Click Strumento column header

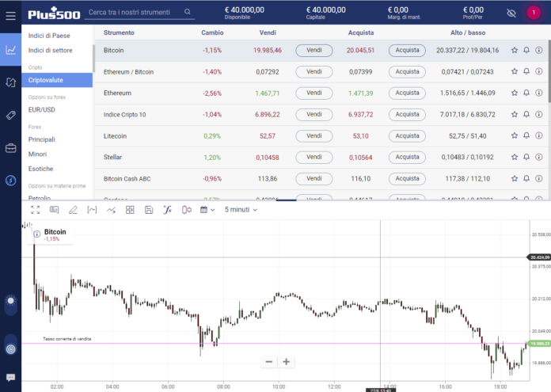tap(119, 32)
